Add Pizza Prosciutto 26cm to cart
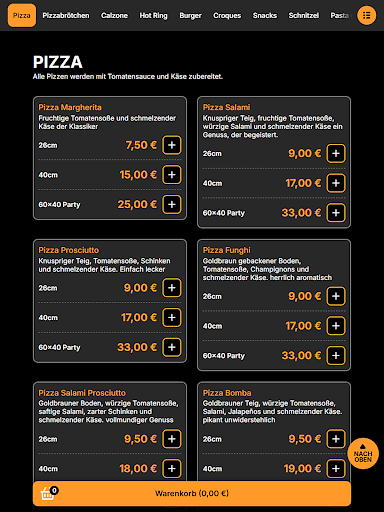Viewport: 384px width, 512px height. point(172,288)
